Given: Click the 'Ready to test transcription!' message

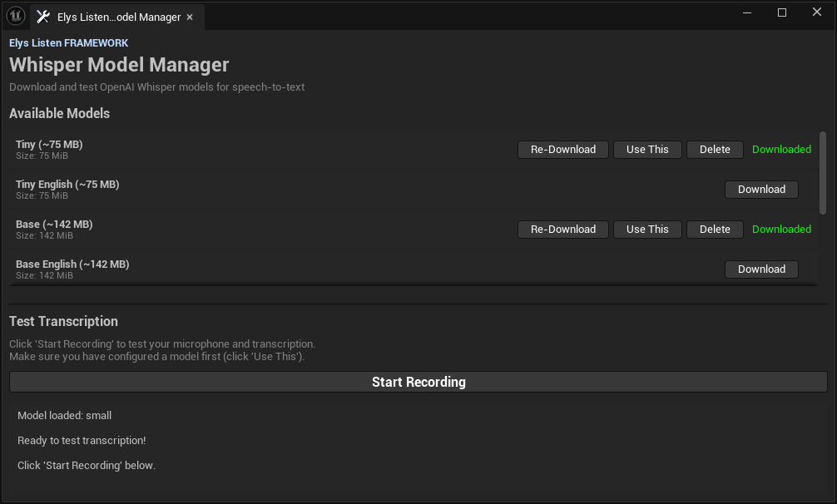Looking at the screenshot, I should point(82,441).
